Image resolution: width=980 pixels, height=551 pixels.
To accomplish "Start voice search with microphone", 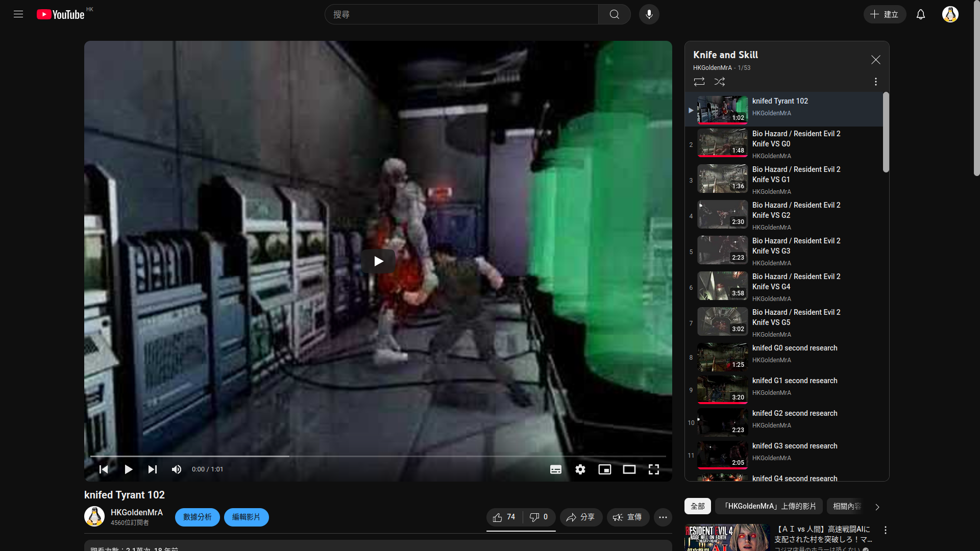I will pos(649,14).
